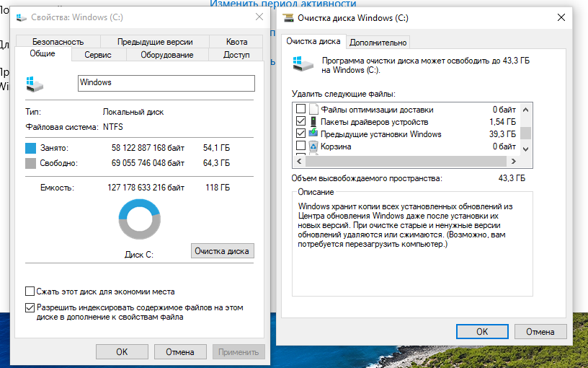This screenshot has width=588, height=368.
Task: Enable Сжать этот диск для экономии места
Action: (x=30, y=291)
